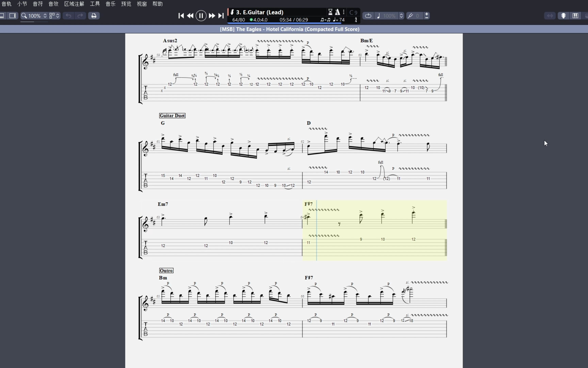Open the 音轨 (Track) menu
588x368 pixels.
point(7,4)
